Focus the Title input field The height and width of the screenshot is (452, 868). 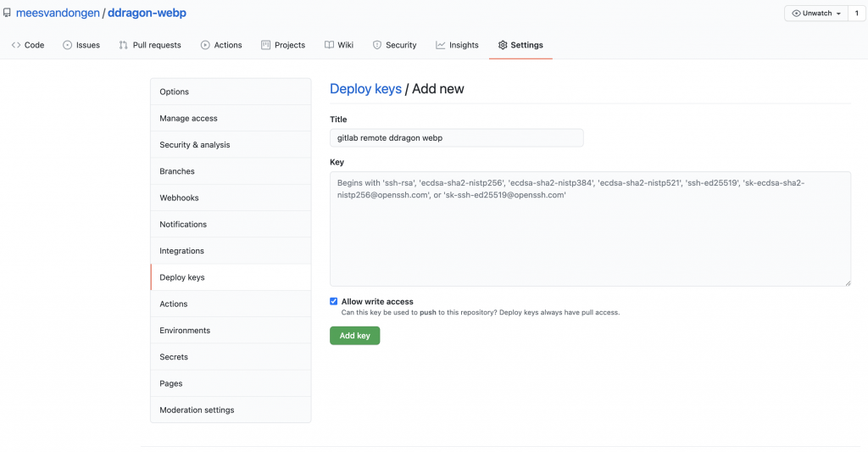click(456, 137)
